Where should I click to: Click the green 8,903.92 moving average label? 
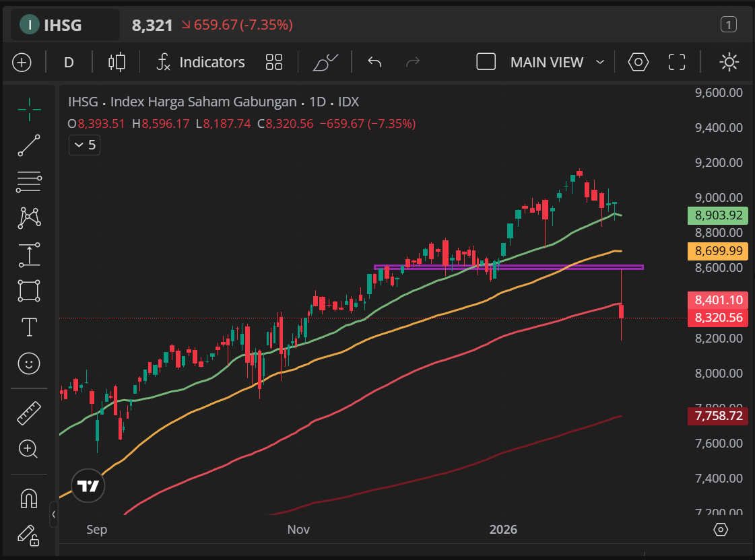tap(717, 216)
